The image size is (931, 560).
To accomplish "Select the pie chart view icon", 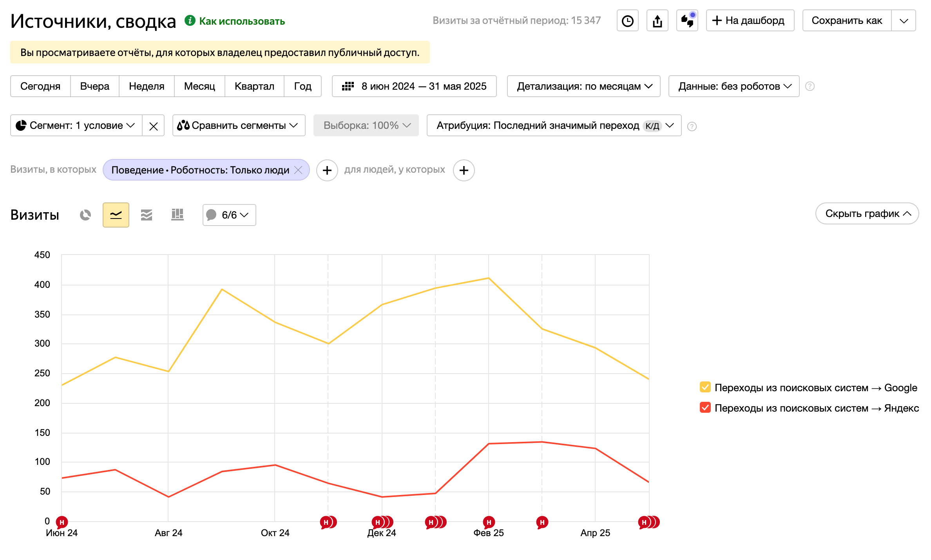I will tap(85, 215).
